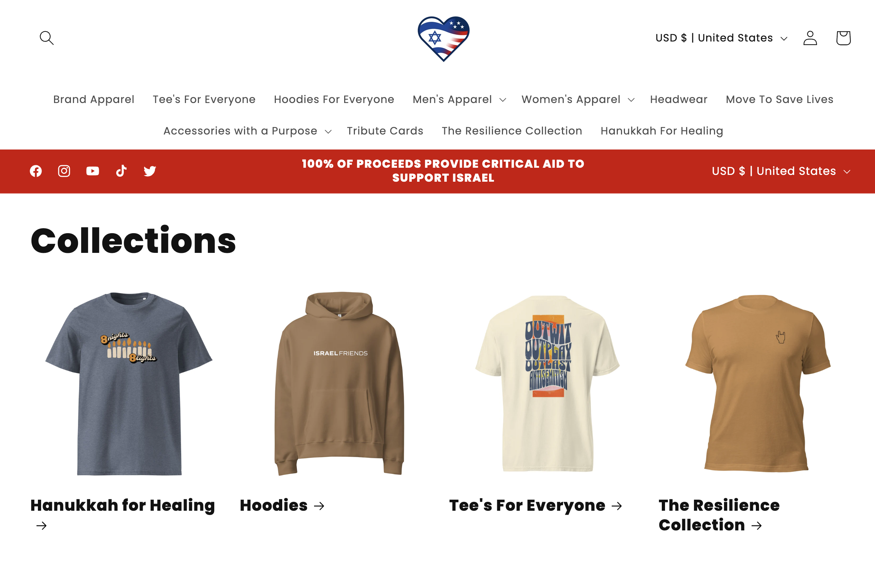
Task: Go to Tribute Cards page
Action: tap(385, 131)
